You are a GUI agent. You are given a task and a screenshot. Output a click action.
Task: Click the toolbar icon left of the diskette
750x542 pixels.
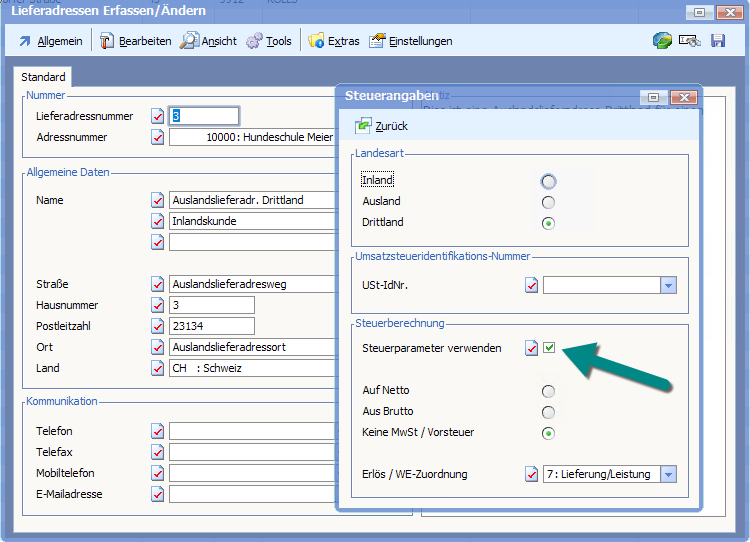[x=689, y=41]
